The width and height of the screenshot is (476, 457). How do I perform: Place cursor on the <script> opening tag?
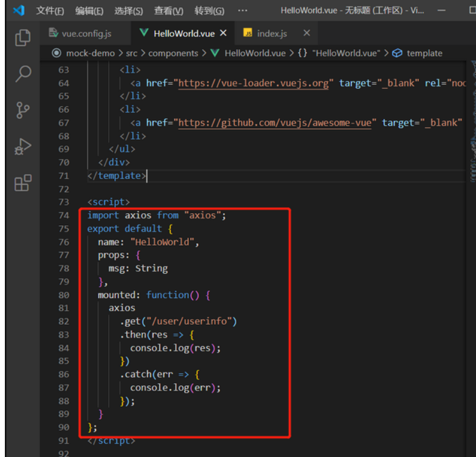(x=109, y=202)
